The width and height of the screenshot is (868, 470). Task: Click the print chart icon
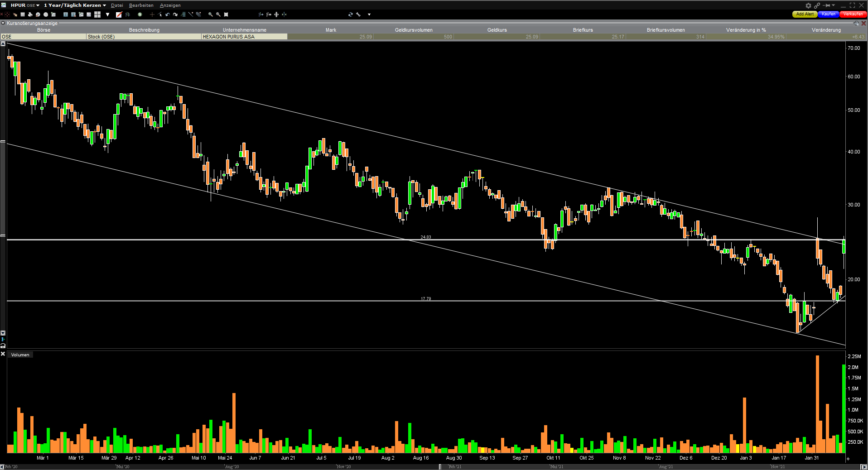point(30,14)
